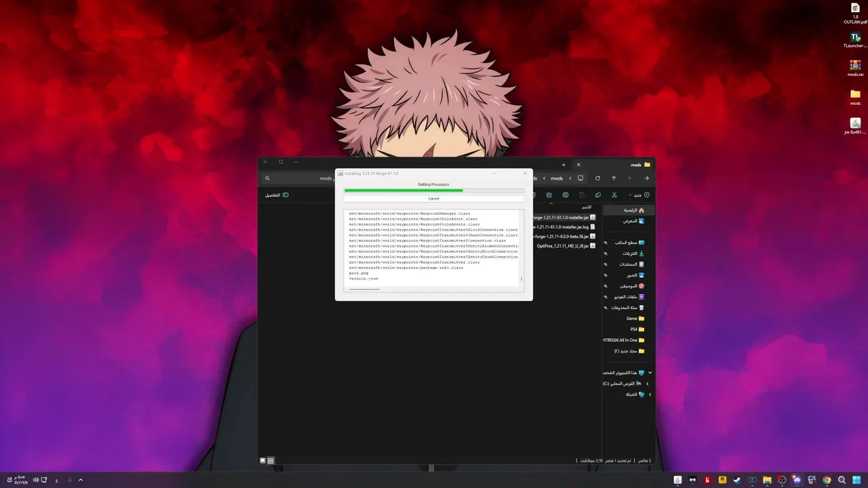Select the forge-1.21.11-61.1.0-installer.jar file
The height and width of the screenshot is (488, 868).
click(564, 218)
